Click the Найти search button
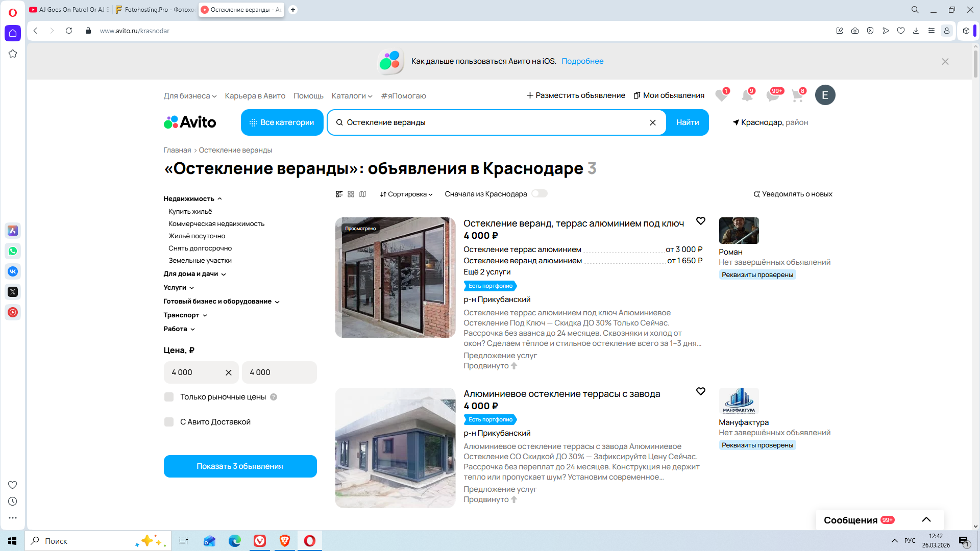The width and height of the screenshot is (980, 551). [687, 122]
